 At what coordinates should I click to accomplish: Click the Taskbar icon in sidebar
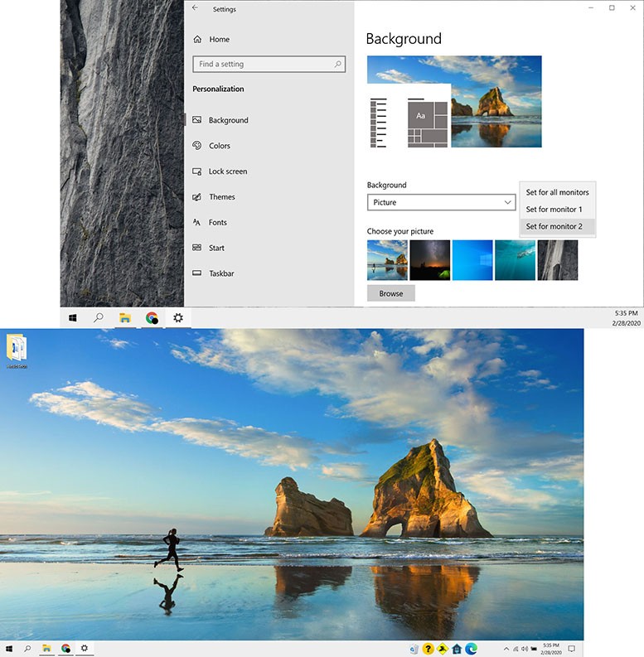click(x=196, y=273)
